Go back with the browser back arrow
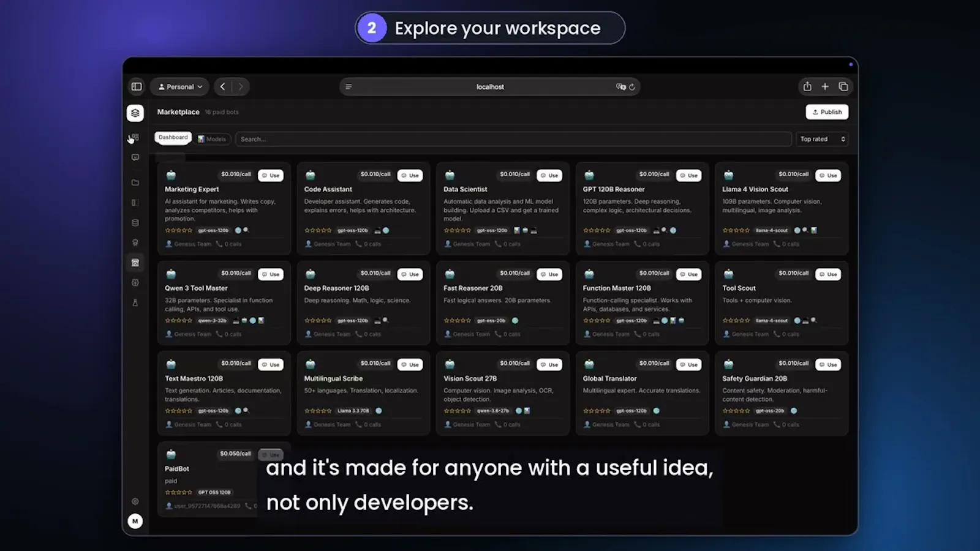Screen dimensions: 980x551 point(223,87)
